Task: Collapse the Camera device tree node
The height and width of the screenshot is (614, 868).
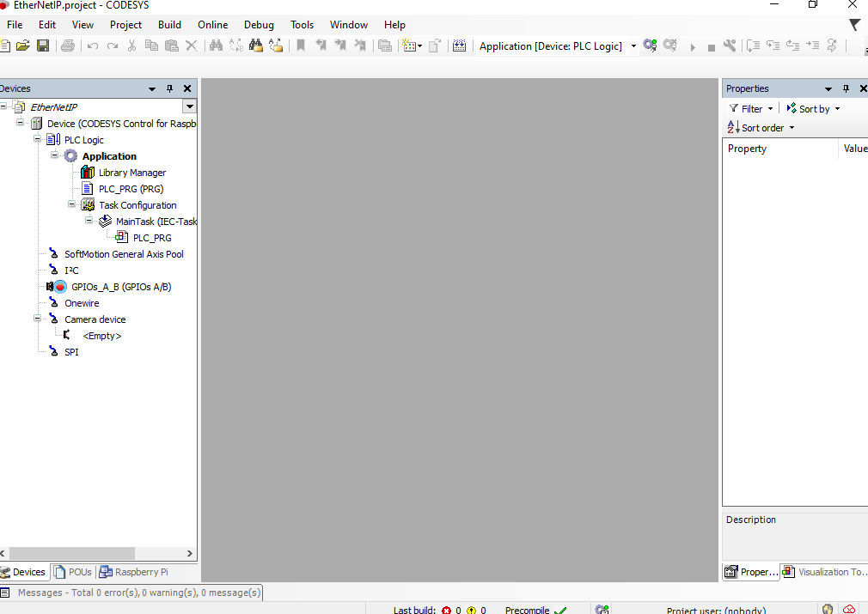Action: [38, 319]
